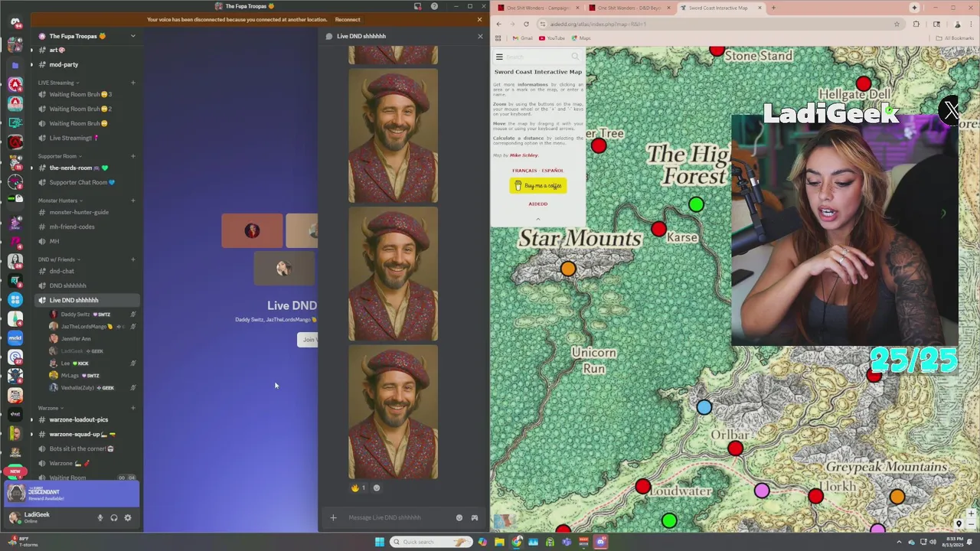The width and height of the screenshot is (980, 551).
Task: Switch to One Shot Wonders D&D Beyond tab
Action: [629, 8]
